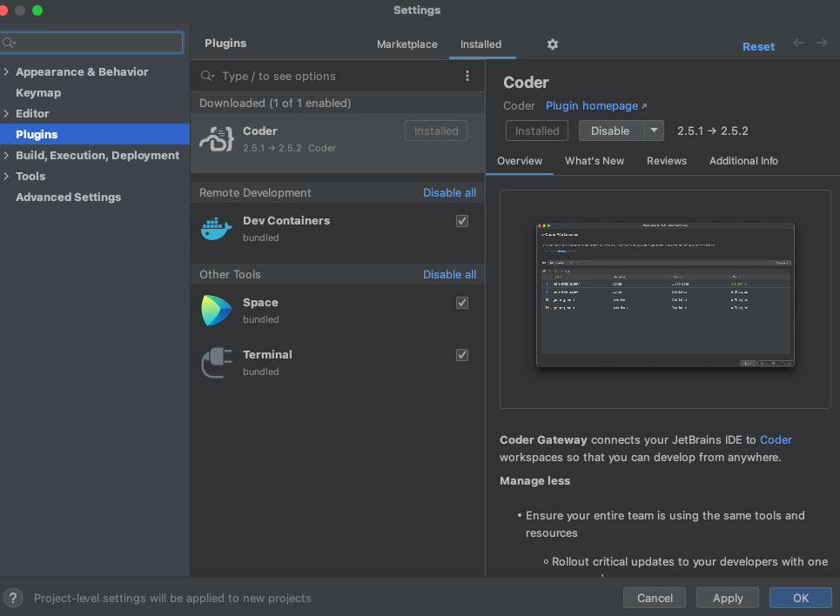
Task: Click the help question mark icon
Action: (x=12, y=598)
